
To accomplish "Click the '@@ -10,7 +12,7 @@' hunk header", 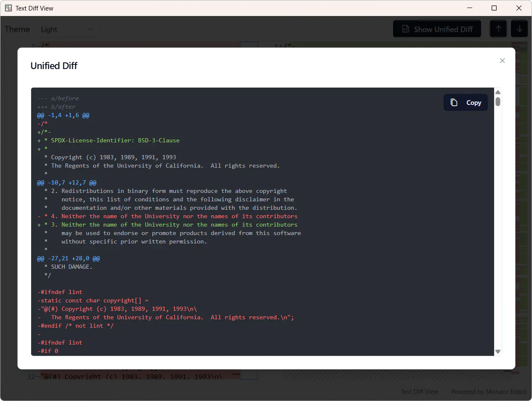I will point(66,182).
